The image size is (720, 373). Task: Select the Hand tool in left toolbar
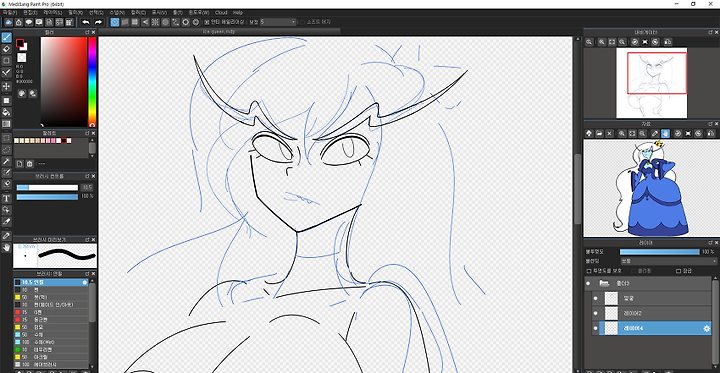point(6,248)
